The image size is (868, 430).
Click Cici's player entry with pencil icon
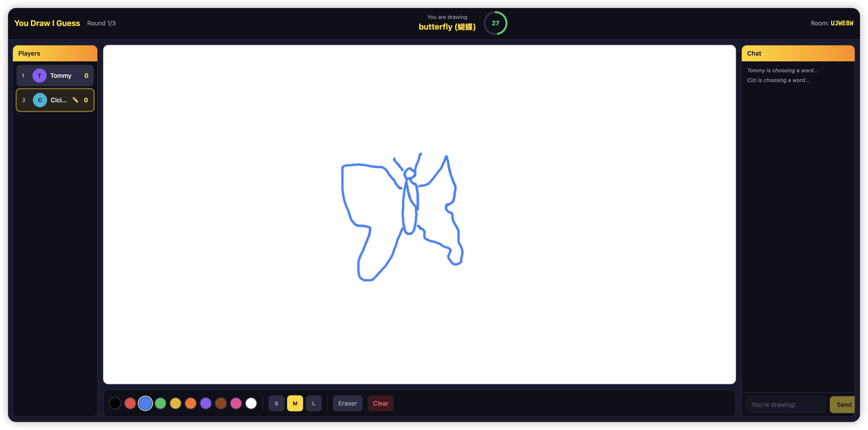(55, 100)
